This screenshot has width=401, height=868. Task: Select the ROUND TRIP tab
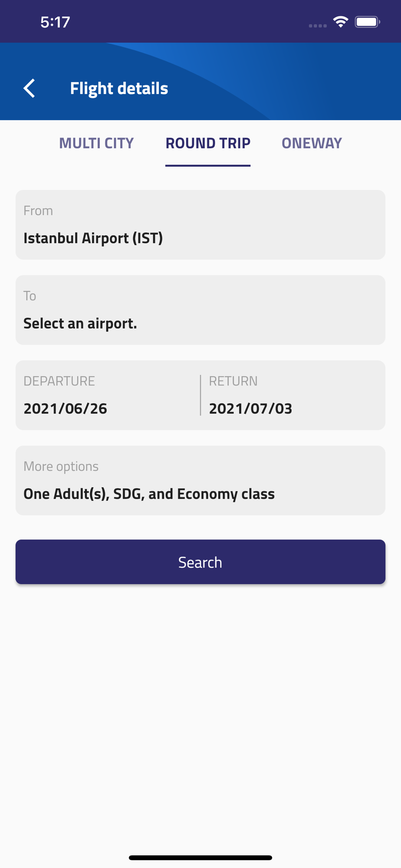(208, 143)
